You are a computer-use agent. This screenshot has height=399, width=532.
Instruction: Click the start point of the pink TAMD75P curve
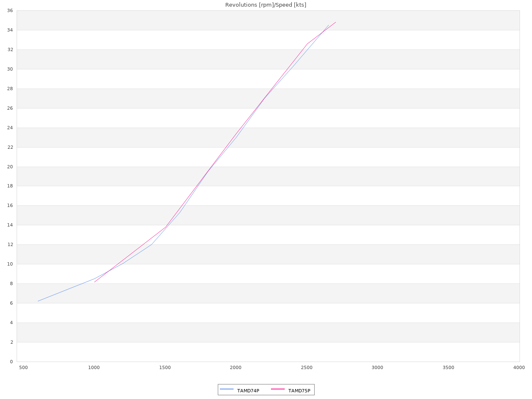pos(94,282)
